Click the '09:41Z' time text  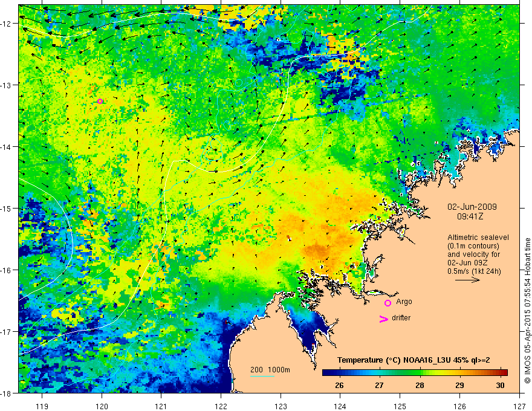[470, 216]
